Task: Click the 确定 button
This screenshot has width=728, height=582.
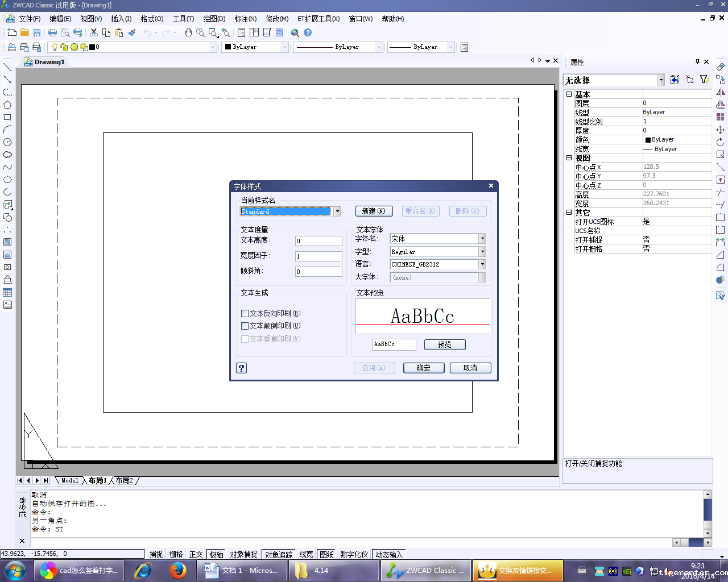Action: tap(424, 368)
